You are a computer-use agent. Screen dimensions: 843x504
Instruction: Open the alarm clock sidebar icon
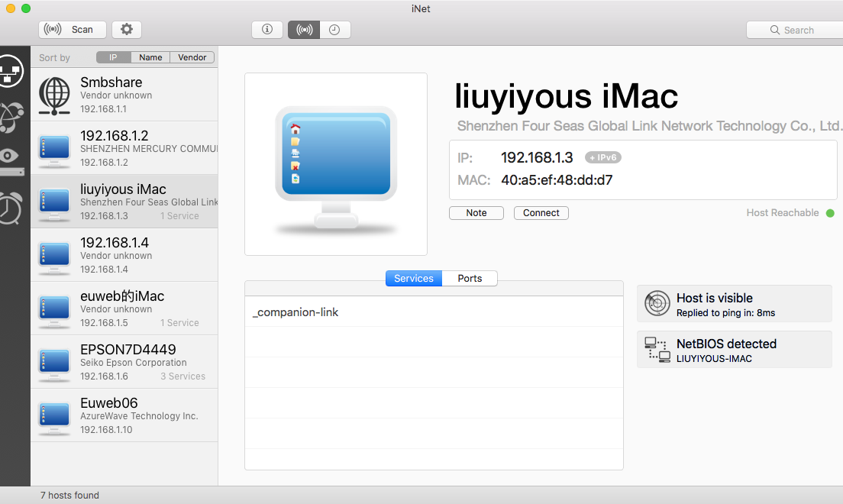tap(11, 208)
